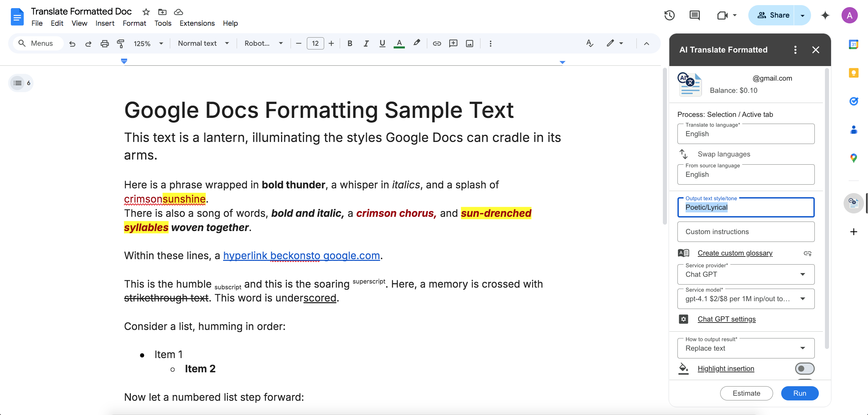Toggle italic formatting
The image size is (868, 415).
tap(366, 43)
